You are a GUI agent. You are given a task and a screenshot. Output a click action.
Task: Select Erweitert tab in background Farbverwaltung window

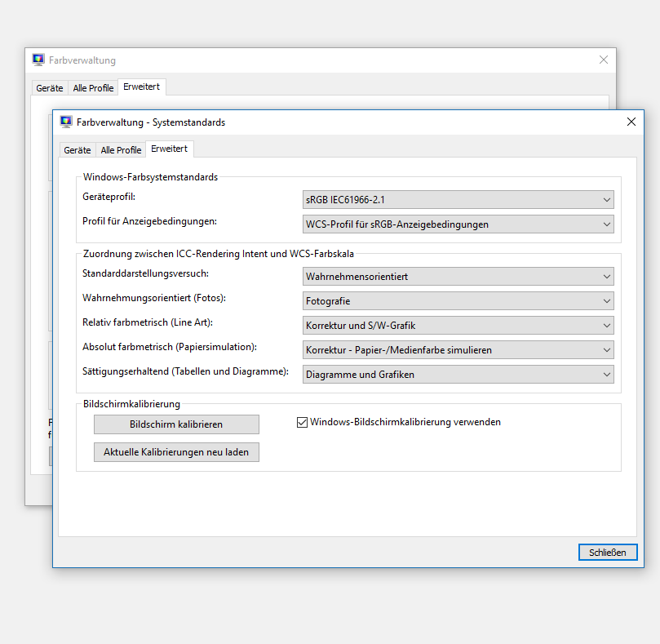point(141,87)
